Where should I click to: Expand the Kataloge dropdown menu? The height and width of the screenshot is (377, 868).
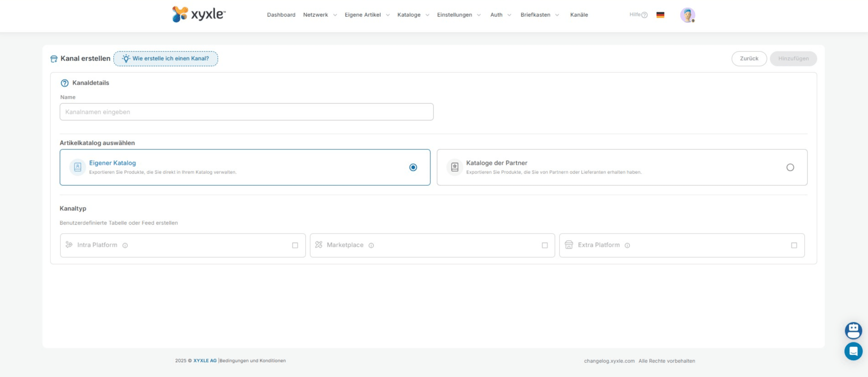[x=413, y=15]
